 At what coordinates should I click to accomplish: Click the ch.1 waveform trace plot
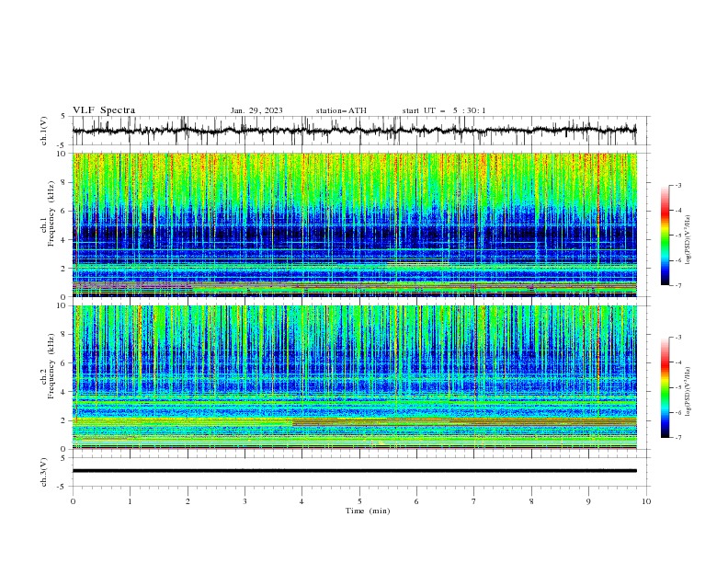[x=355, y=131]
